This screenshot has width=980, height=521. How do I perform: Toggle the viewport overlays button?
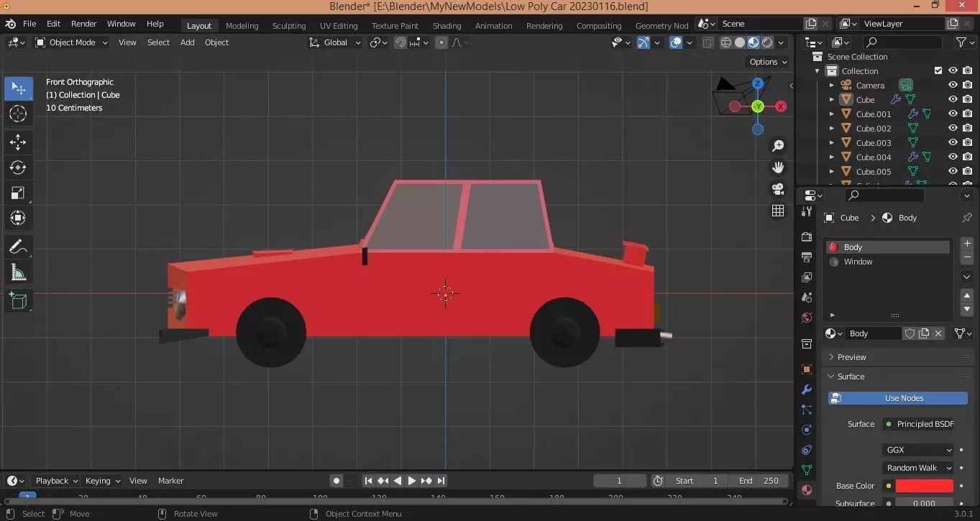675,42
